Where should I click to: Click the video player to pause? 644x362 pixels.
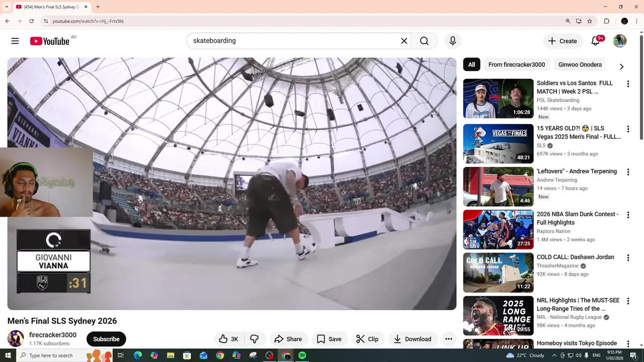[x=232, y=184]
